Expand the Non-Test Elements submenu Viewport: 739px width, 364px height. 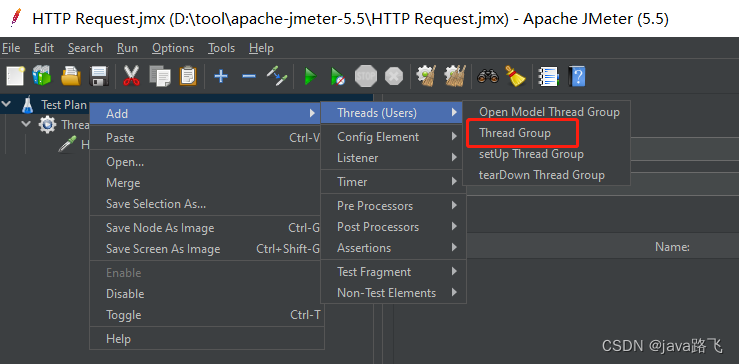[x=393, y=293]
